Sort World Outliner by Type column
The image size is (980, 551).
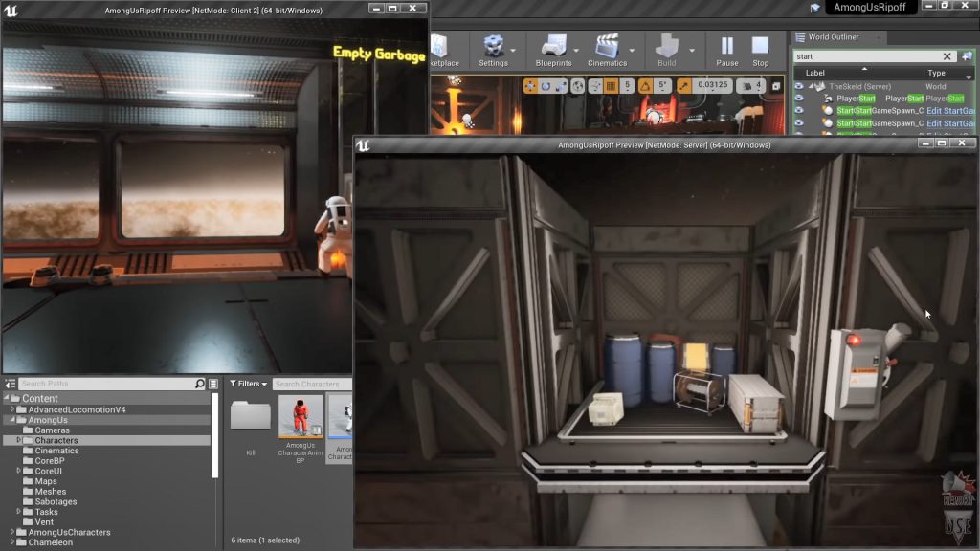pyautogui.click(x=936, y=73)
